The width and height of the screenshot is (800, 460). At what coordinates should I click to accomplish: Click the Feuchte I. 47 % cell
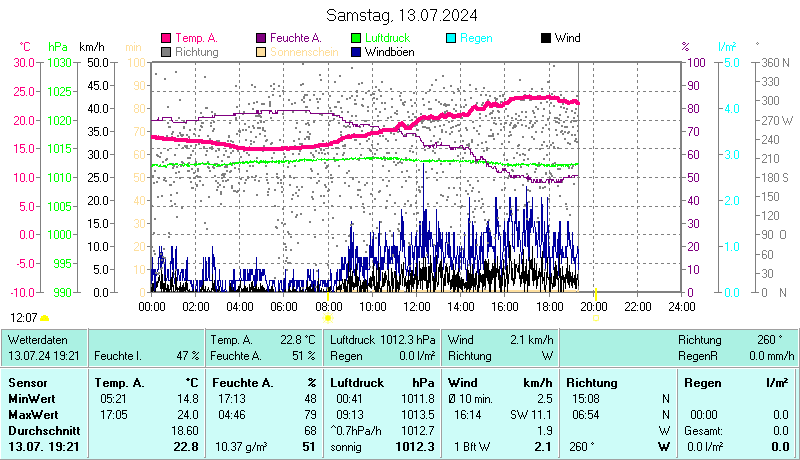click(x=146, y=355)
